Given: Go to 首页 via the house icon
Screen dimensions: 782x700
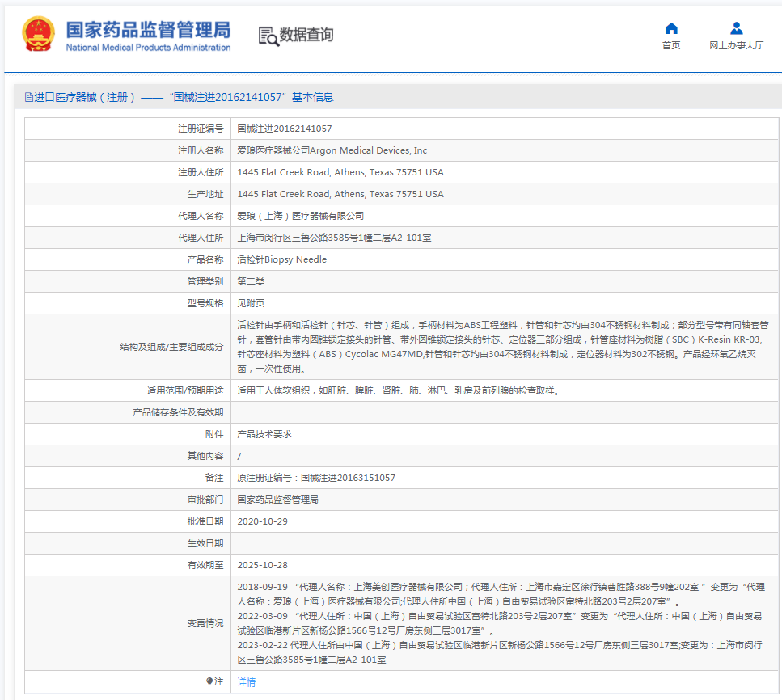Looking at the screenshot, I should tap(671, 28).
